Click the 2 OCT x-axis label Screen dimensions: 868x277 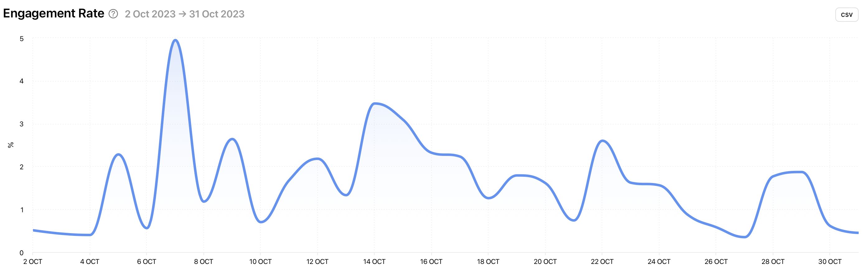point(33,261)
